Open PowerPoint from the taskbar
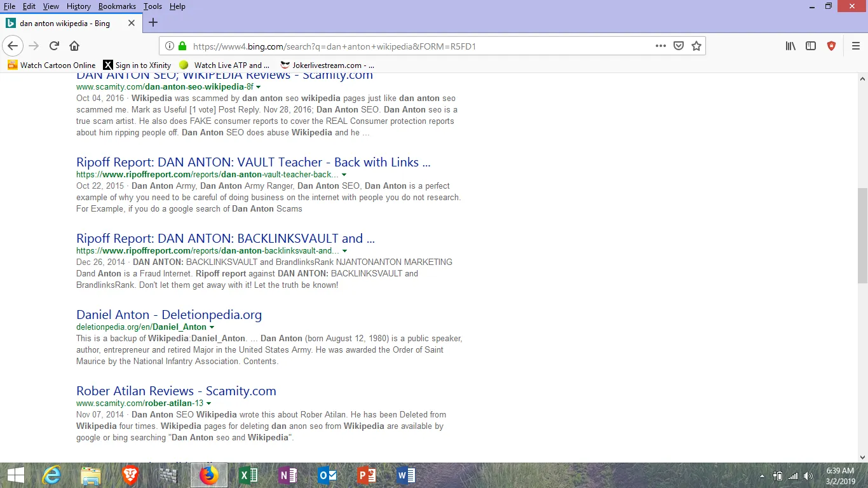This screenshot has width=868, height=488. tap(367, 475)
